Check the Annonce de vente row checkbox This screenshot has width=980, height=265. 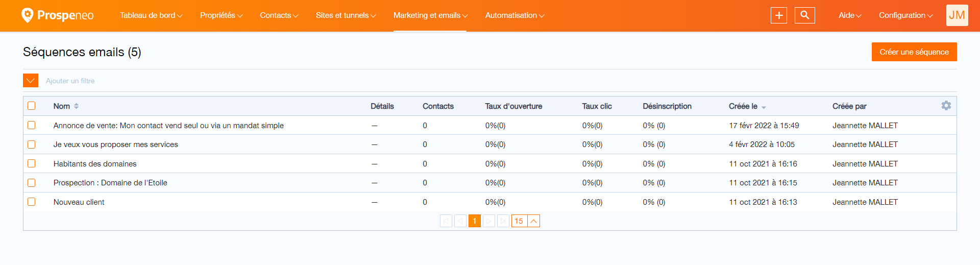point(32,125)
